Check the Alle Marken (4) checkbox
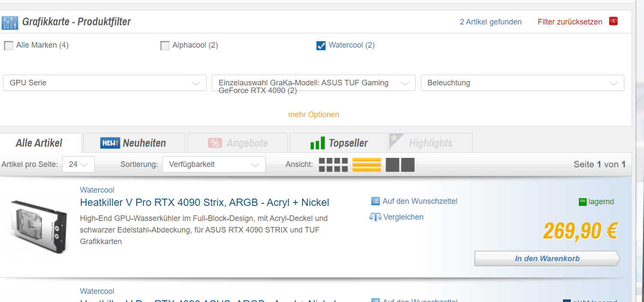This screenshot has height=302, width=644. (x=9, y=45)
